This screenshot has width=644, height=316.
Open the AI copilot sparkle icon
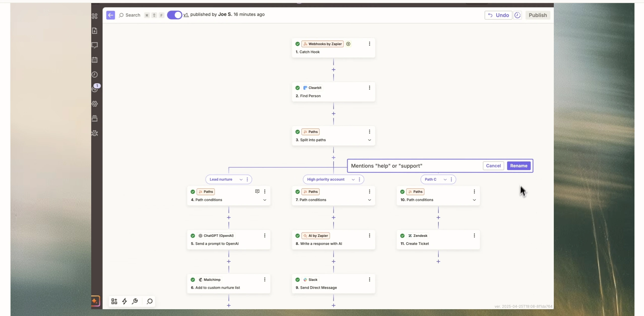tap(95, 301)
